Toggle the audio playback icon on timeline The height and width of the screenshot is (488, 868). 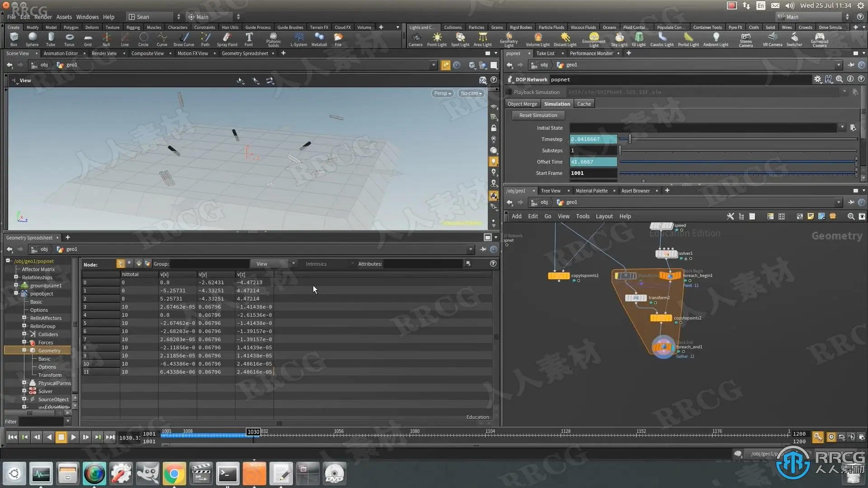click(852, 437)
